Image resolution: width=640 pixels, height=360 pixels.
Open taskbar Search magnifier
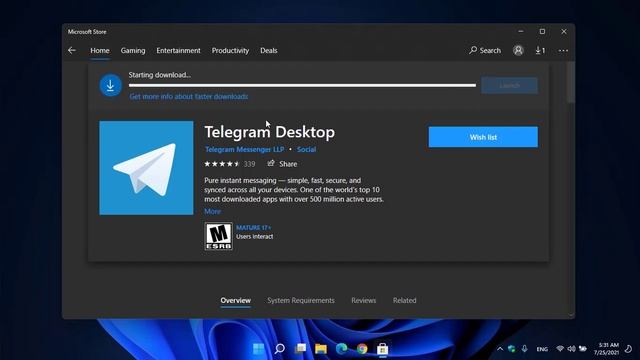[x=280, y=349]
